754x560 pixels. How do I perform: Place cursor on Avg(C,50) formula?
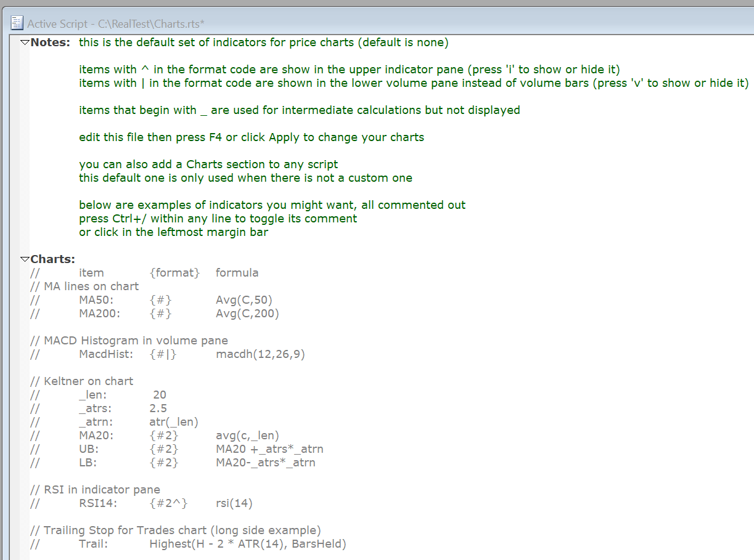244,300
